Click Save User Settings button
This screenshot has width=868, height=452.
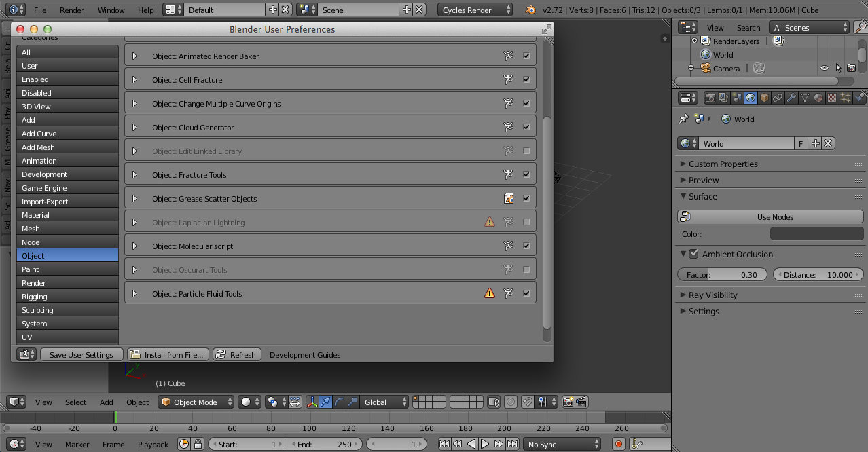tap(82, 354)
